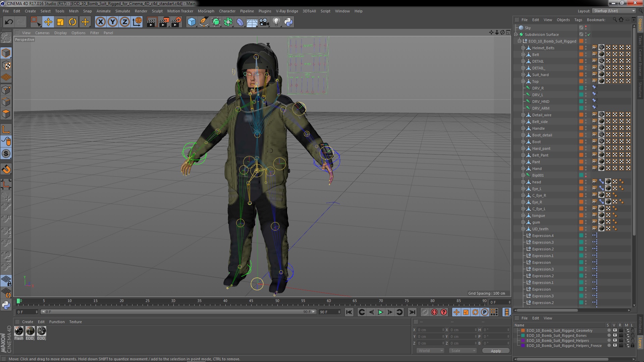Select the Move tool in top toolbar
This screenshot has height=362, width=644.
pos(48,22)
